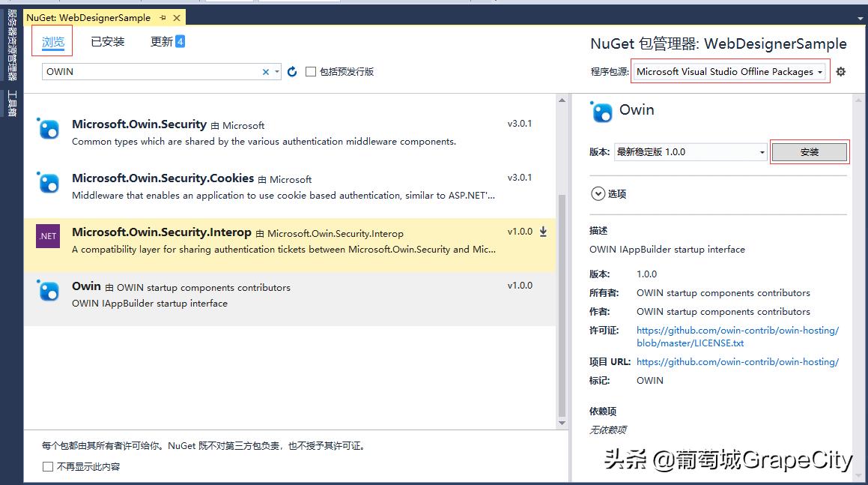The height and width of the screenshot is (485, 868).
Task: Open NuGet package source settings gear
Action: [x=840, y=70]
